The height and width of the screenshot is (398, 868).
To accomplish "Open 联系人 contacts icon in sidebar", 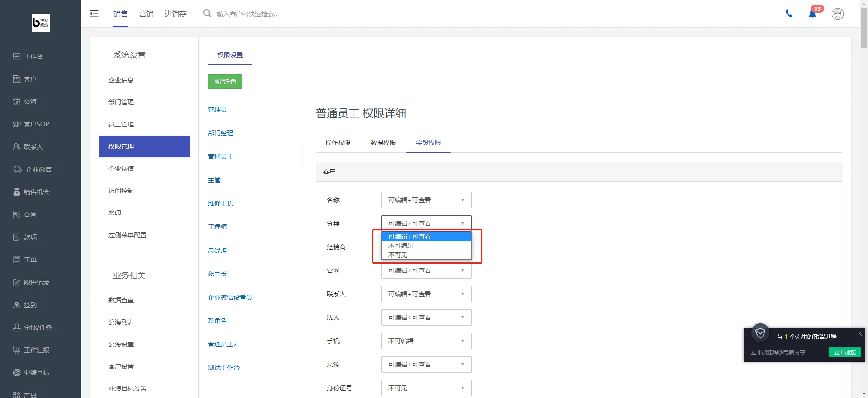I will click(x=17, y=147).
